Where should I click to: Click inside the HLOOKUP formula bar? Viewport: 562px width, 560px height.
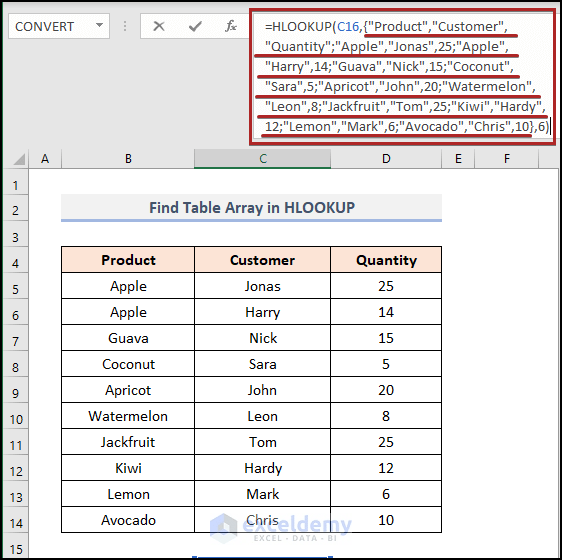403,76
